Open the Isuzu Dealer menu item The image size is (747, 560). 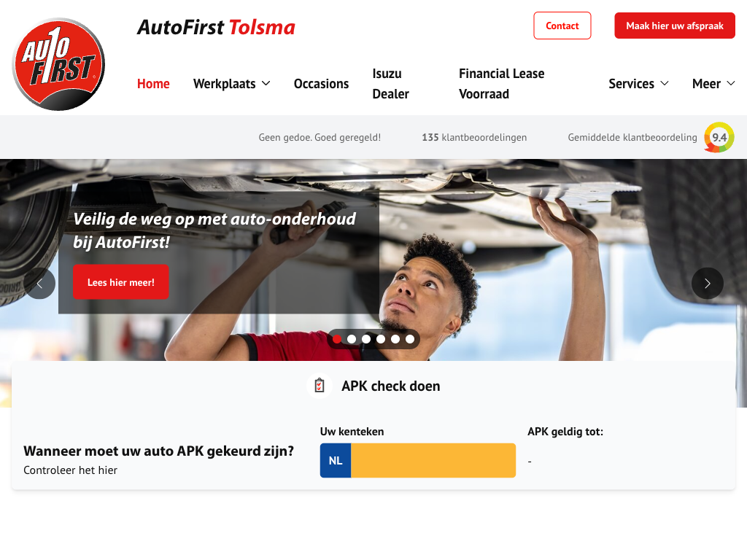391,84
